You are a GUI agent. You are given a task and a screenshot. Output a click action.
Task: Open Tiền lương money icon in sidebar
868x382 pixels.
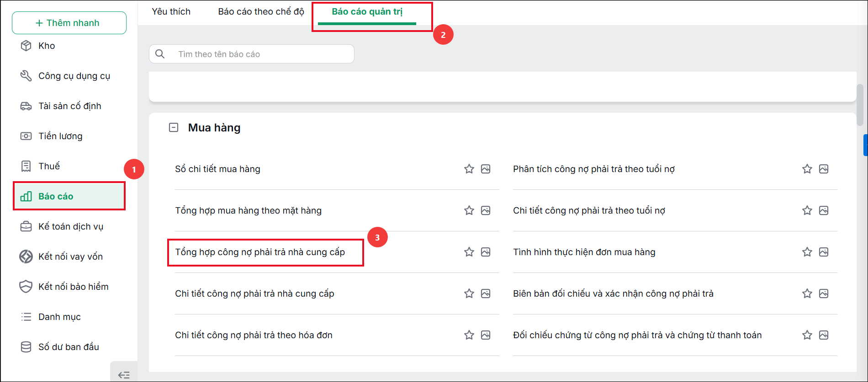click(26, 136)
